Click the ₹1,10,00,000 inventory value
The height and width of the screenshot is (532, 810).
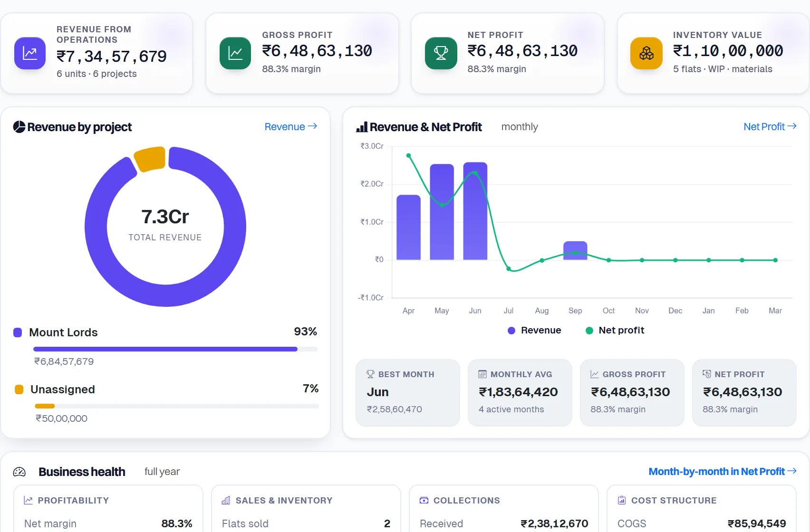pyautogui.click(x=728, y=51)
